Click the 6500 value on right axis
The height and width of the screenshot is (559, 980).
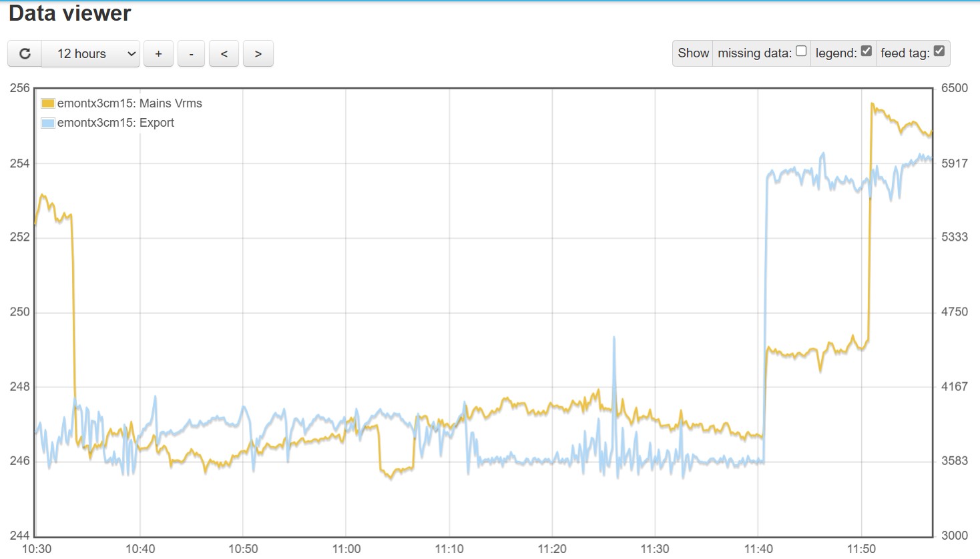pyautogui.click(x=955, y=88)
